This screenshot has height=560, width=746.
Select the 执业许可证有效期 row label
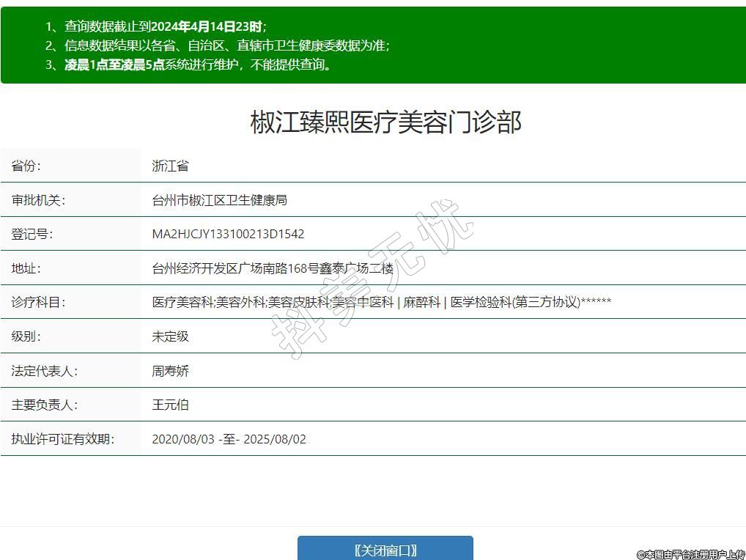click(x=62, y=439)
